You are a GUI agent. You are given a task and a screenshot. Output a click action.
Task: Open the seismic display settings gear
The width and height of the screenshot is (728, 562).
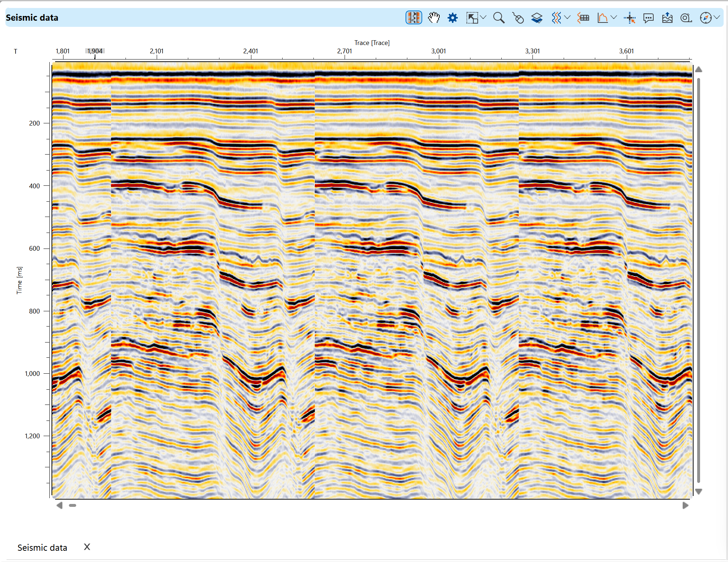(452, 17)
